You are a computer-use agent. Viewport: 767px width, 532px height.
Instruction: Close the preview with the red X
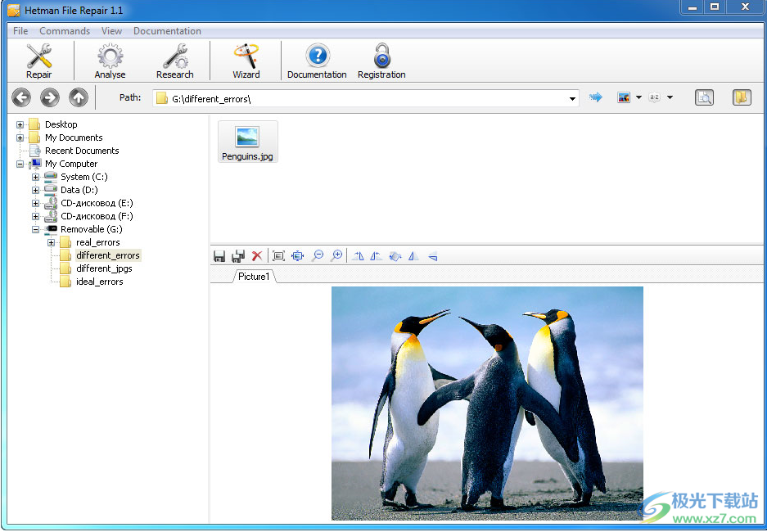coord(257,255)
